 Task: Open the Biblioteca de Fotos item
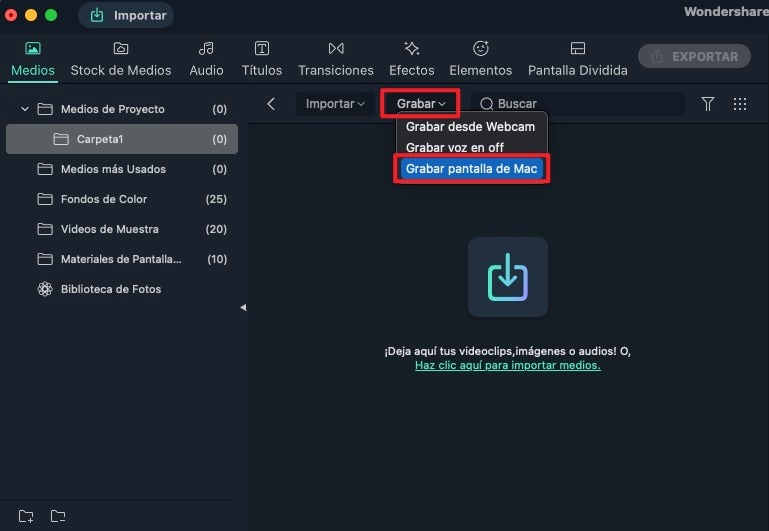pyautogui.click(x=122, y=289)
